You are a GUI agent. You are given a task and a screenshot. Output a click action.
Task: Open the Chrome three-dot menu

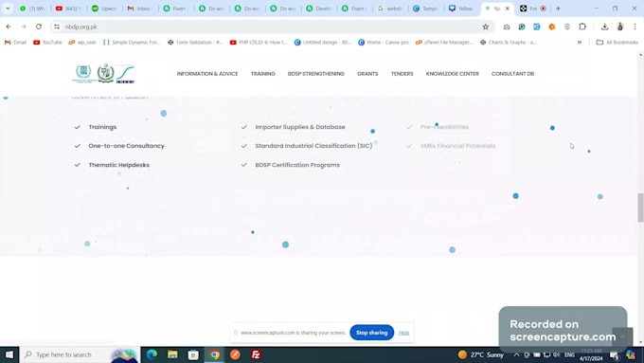click(635, 27)
